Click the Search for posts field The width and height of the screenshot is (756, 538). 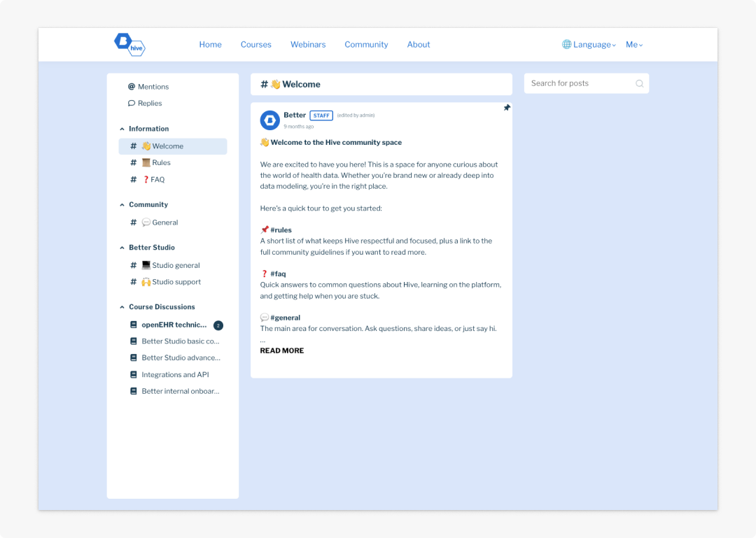(587, 83)
